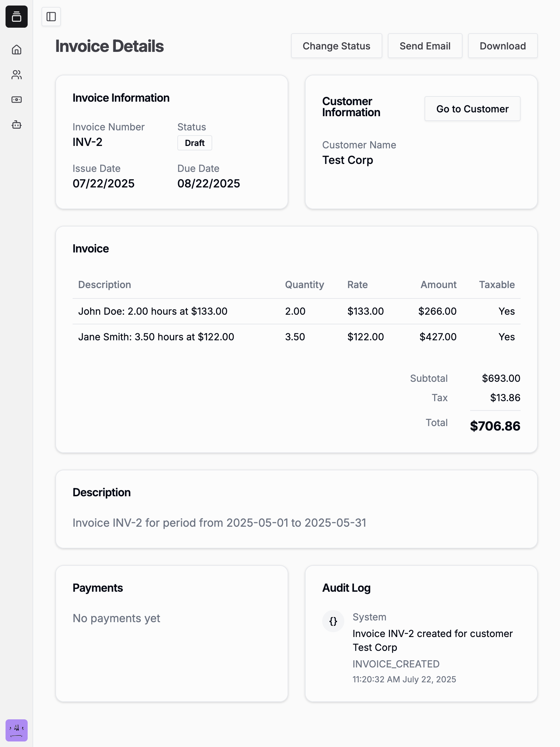Click the Amount column header
Viewport: 560px width, 747px height.
click(x=438, y=285)
